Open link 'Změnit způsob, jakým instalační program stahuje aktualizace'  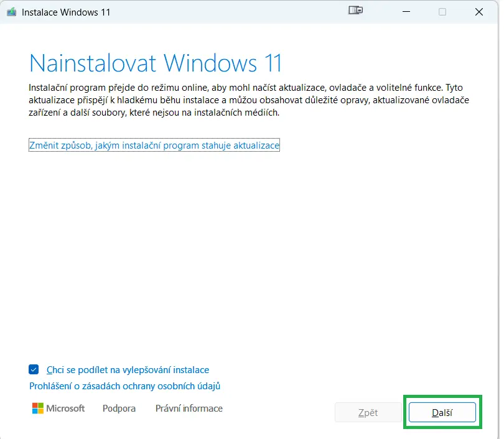(x=154, y=145)
